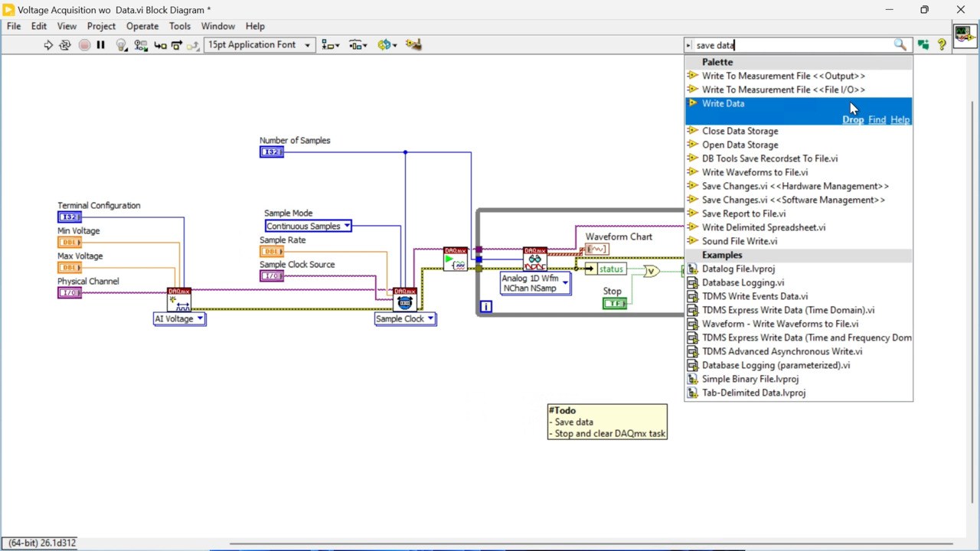Open the Edit menu

tap(39, 26)
